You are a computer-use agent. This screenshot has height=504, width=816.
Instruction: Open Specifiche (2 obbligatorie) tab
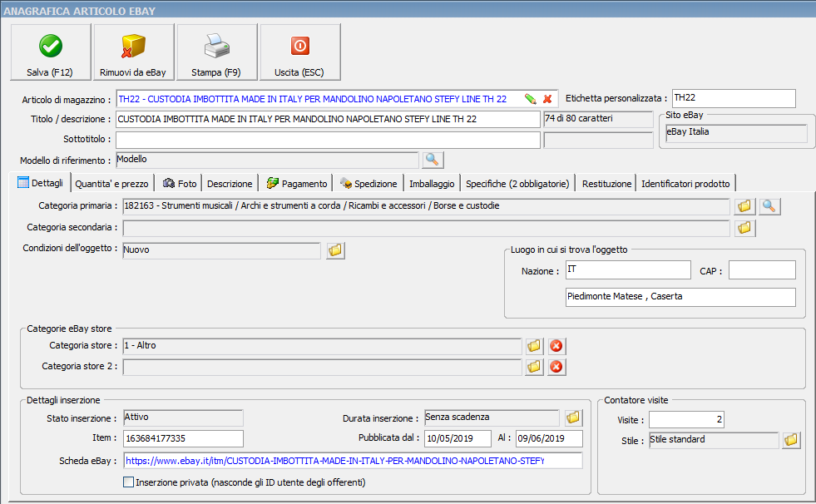(518, 184)
